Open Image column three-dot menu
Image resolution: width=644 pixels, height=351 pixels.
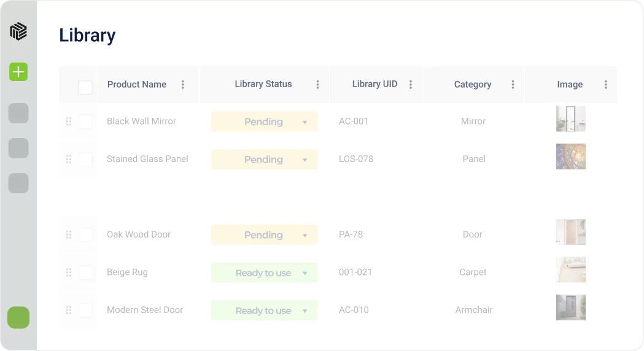[x=606, y=85]
